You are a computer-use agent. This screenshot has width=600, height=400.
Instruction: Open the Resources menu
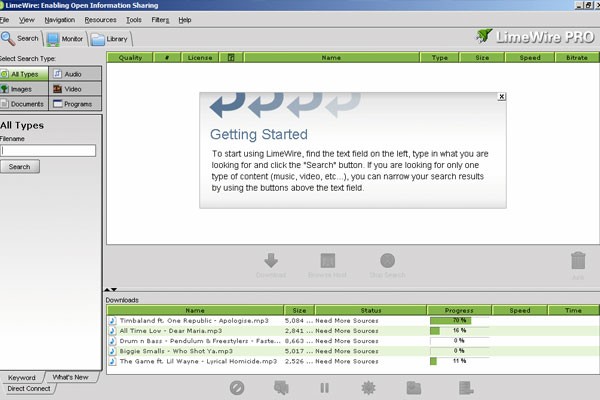(100, 20)
